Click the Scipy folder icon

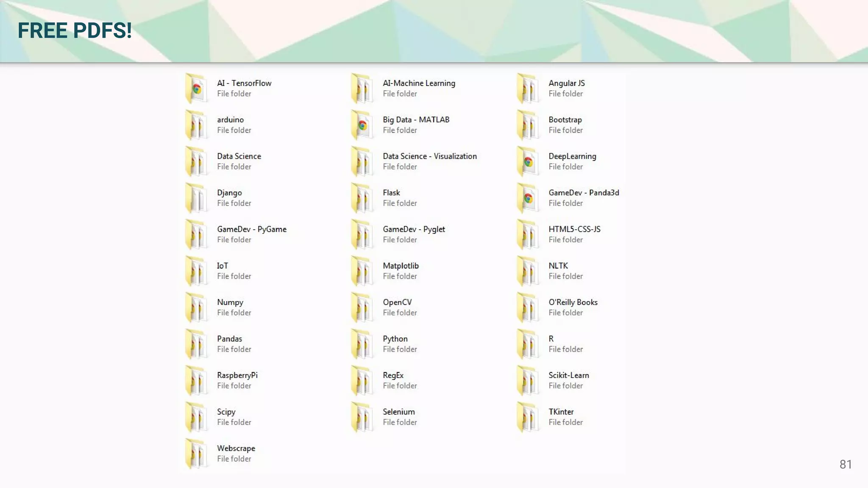pyautogui.click(x=197, y=417)
